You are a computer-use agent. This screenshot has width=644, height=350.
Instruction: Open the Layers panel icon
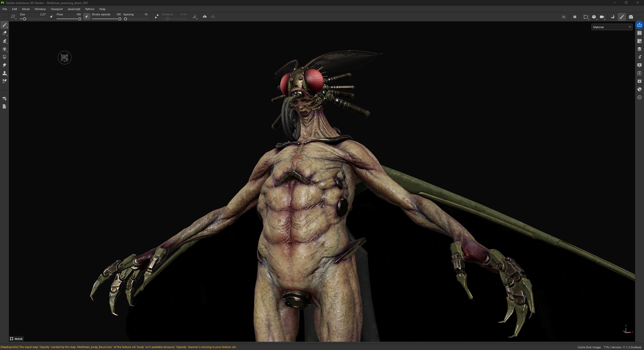point(639,49)
